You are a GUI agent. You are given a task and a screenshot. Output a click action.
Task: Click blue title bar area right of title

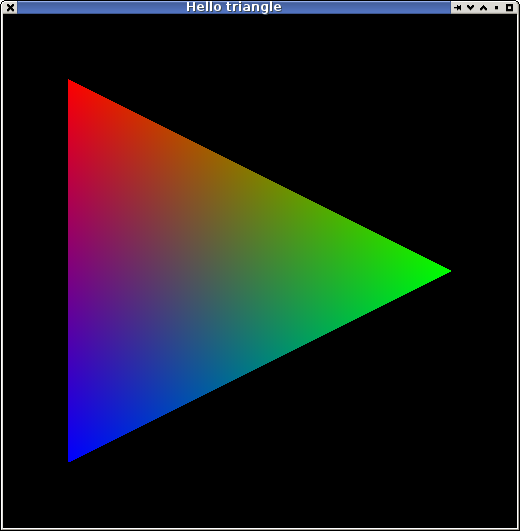point(366,7)
